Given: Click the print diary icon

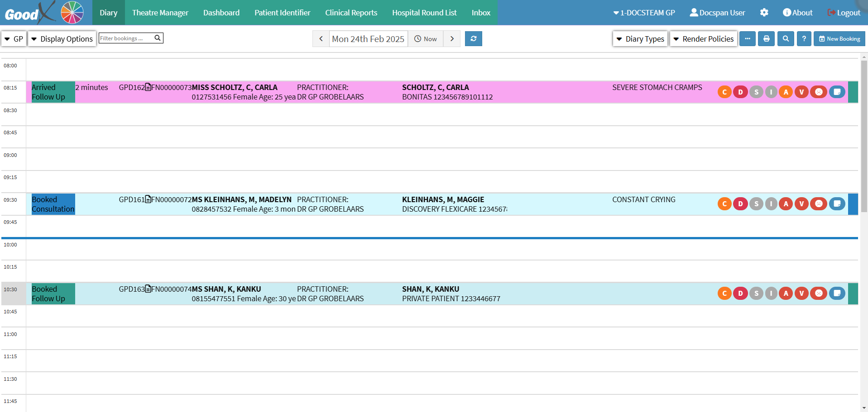Looking at the screenshot, I should [x=766, y=39].
